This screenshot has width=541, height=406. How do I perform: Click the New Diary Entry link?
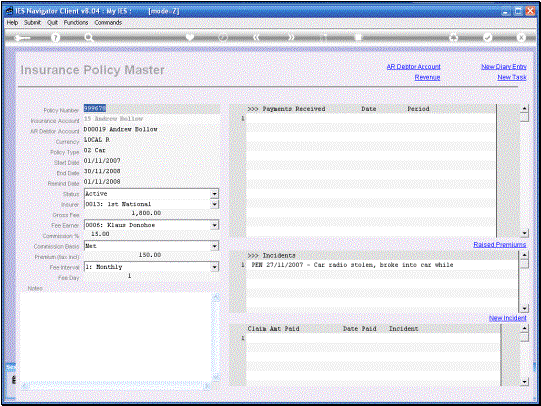(x=504, y=67)
